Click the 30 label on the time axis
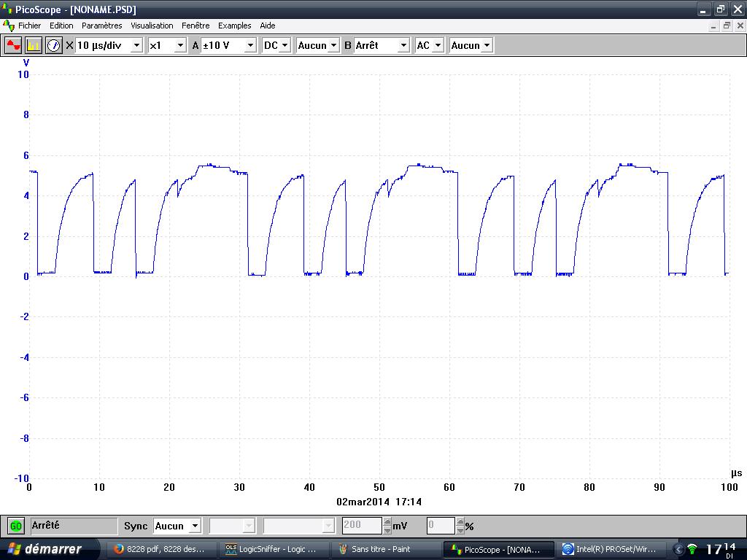 [x=239, y=487]
